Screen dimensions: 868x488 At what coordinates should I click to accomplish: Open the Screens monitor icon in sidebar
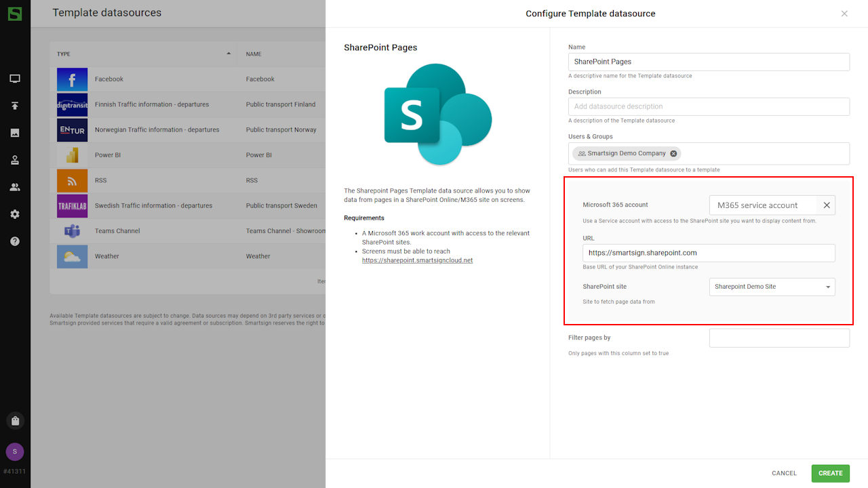click(15, 79)
